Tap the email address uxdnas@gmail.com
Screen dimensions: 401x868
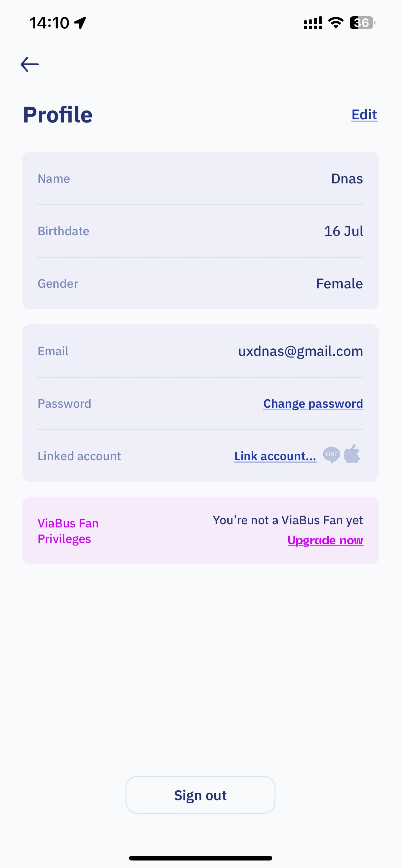click(300, 351)
